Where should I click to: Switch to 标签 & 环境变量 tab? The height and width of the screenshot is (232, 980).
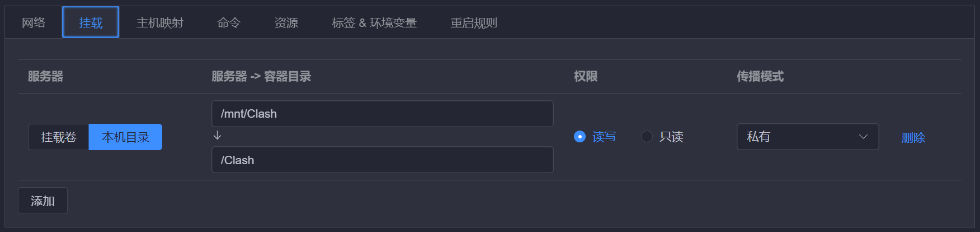tap(374, 22)
